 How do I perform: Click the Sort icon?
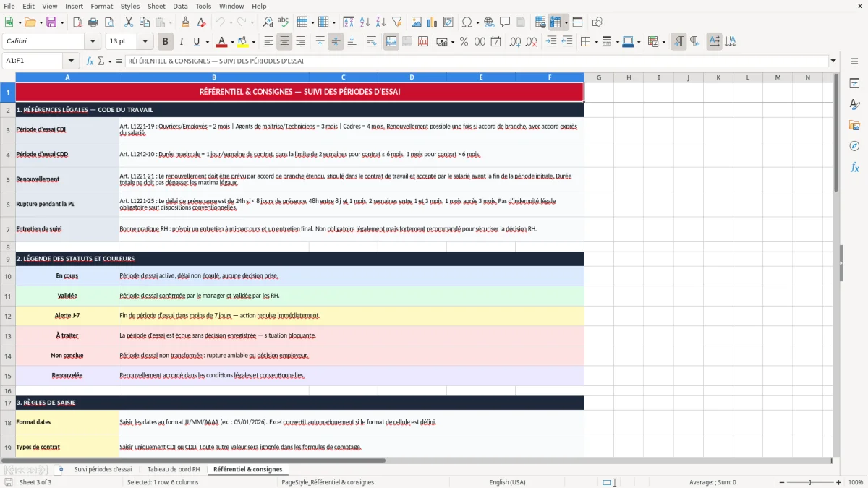(x=349, y=22)
